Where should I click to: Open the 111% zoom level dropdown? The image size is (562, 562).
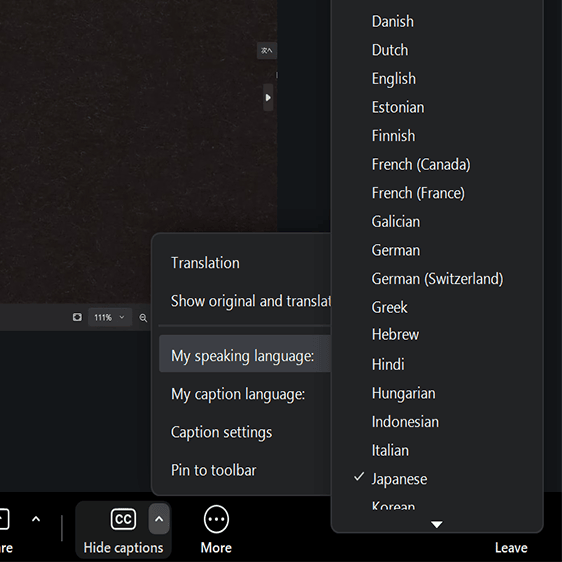(x=110, y=317)
